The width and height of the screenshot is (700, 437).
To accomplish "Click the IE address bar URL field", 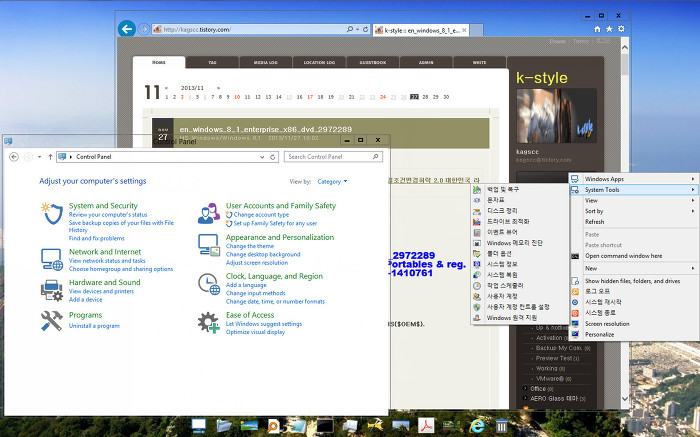I will (249, 29).
